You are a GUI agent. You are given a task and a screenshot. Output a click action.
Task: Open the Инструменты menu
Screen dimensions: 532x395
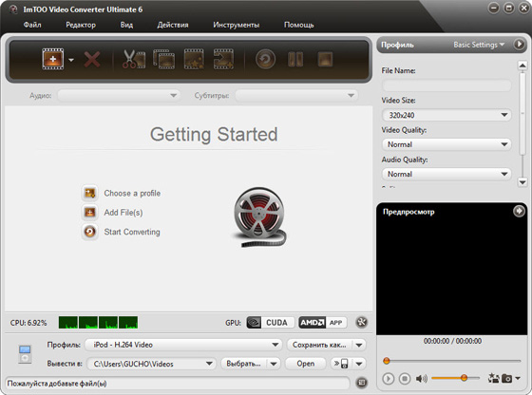coord(237,25)
